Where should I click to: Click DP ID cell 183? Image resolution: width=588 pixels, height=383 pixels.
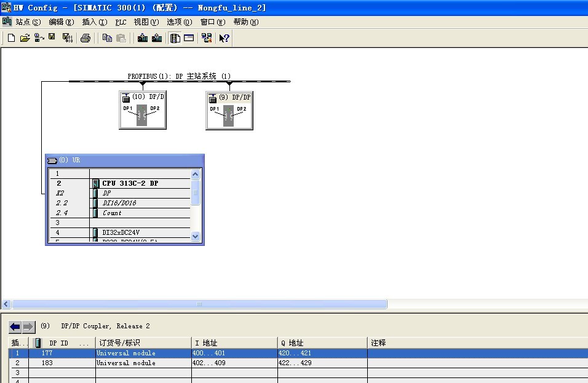62,363
